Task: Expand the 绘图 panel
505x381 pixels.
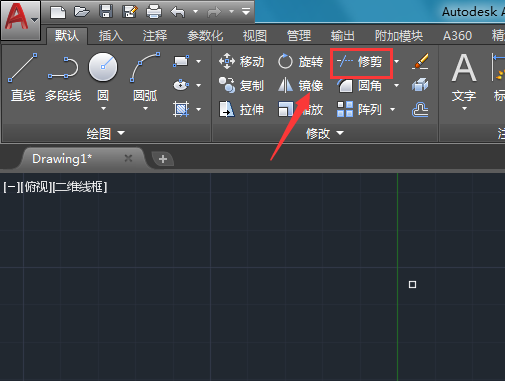Action: pyautogui.click(x=106, y=133)
